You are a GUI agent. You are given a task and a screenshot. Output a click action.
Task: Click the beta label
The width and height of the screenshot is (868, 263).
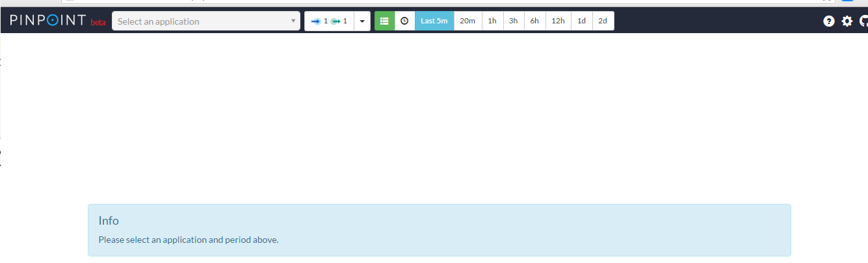tap(98, 23)
